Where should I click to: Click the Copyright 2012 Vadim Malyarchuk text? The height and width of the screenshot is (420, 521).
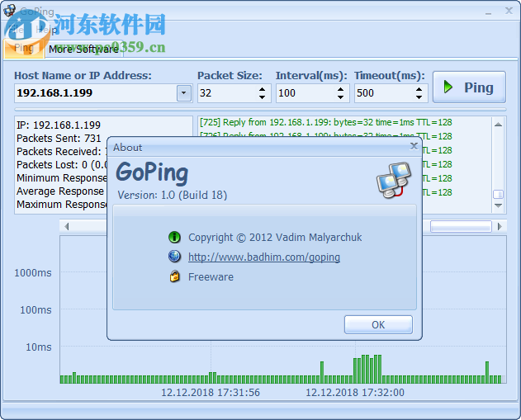pos(275,238)
